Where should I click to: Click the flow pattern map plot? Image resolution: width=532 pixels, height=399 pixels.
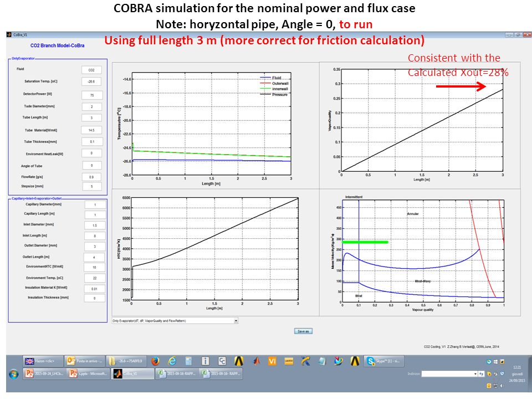click(423, 250)
